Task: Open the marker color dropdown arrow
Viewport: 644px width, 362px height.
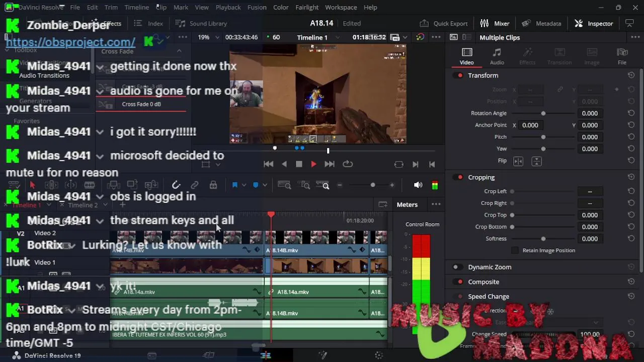Action: click(265, 185)
